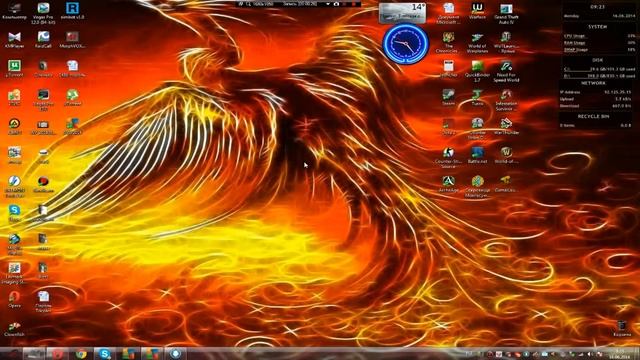The height and width of the screenshot is (360, 640).
Task: Open the Microsoft document desktop icon
Action: [x=448, y=13]
